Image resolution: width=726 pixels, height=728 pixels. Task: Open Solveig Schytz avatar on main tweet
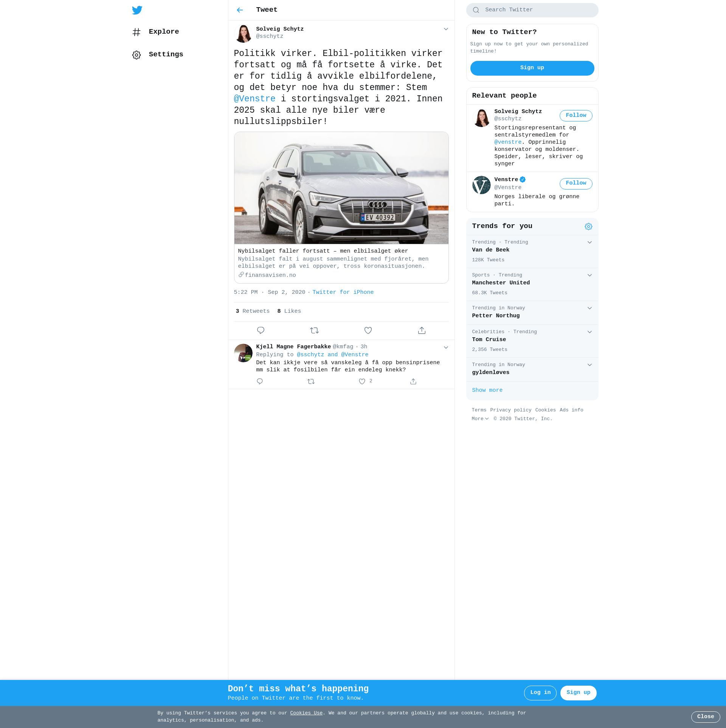pyautogui.click(x=243, y=33)
